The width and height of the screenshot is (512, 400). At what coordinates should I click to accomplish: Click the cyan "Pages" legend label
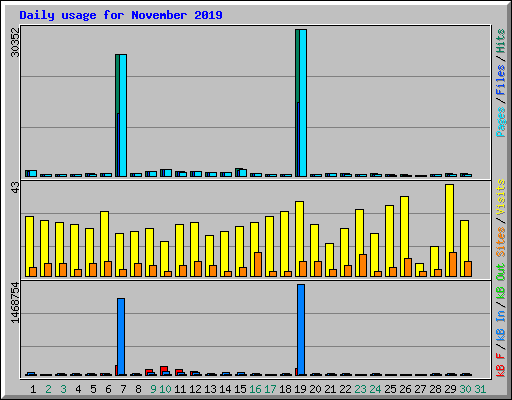coord(501,122)
